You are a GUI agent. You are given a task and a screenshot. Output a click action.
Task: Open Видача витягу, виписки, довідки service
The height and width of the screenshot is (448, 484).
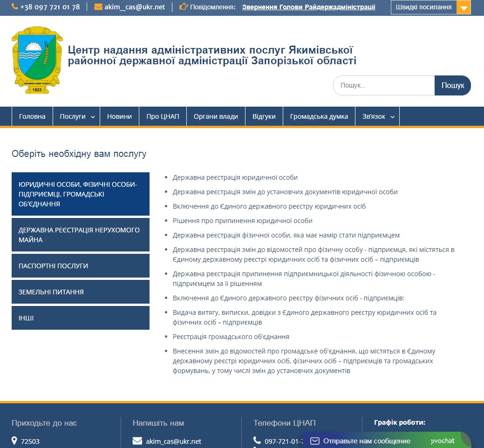tap(305, 317)
